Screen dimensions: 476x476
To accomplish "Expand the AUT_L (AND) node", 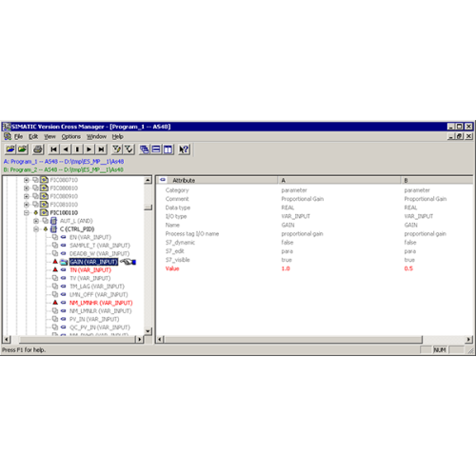I will (x=36, y=221).
